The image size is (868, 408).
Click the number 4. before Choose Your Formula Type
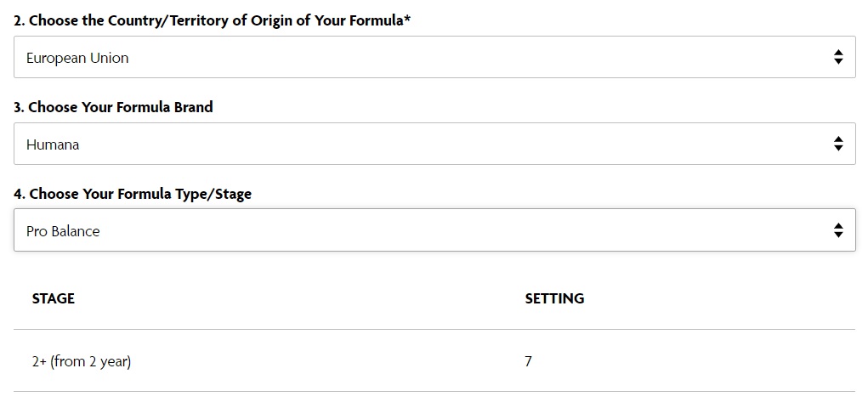pos(20,195)
